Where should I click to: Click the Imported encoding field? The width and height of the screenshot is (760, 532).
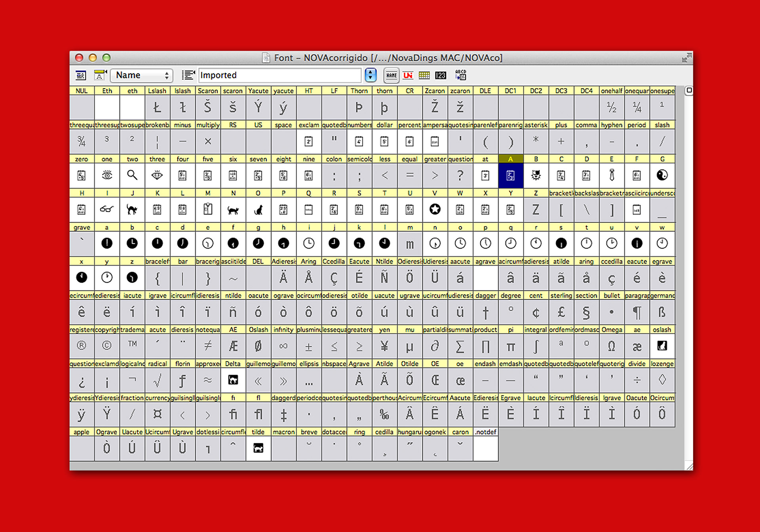280,75
